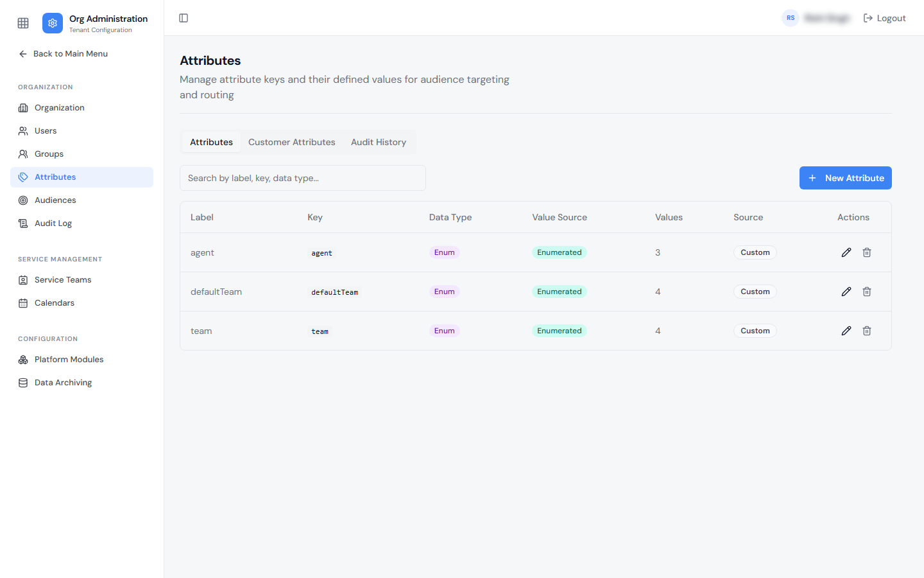
Task: Delete the team attribute
Action: 867,331
